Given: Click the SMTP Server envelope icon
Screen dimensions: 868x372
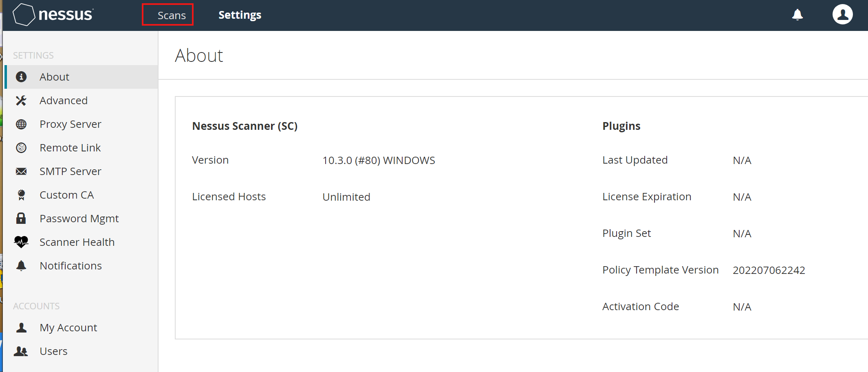Looking at the screenshot, I should coord(21,171).
